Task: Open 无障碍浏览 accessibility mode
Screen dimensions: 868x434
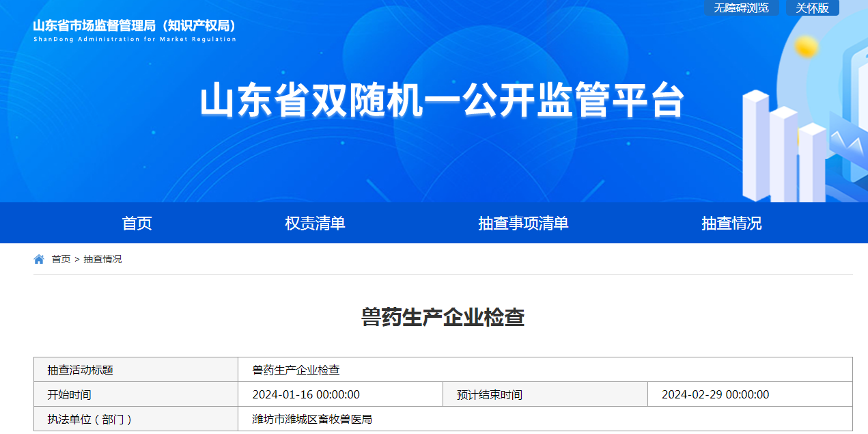Action: (741, 8)
